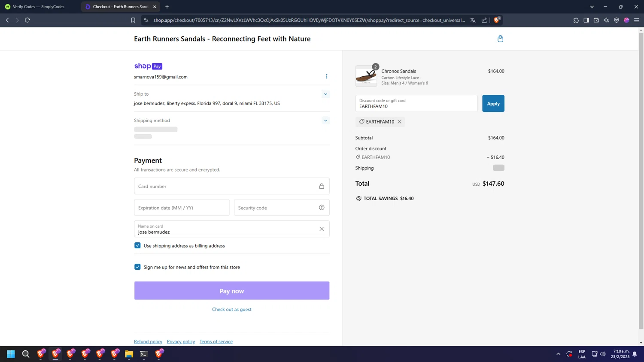Screen dimensions: 644x362
Task: Open the Privacy policy link
Action: coord(181,341)
